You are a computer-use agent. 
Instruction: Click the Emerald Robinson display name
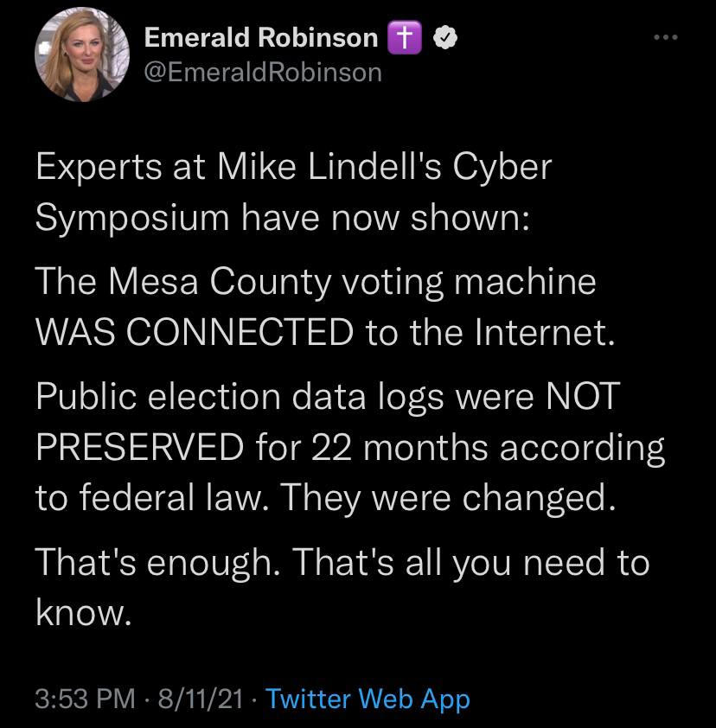pos(260,38)
